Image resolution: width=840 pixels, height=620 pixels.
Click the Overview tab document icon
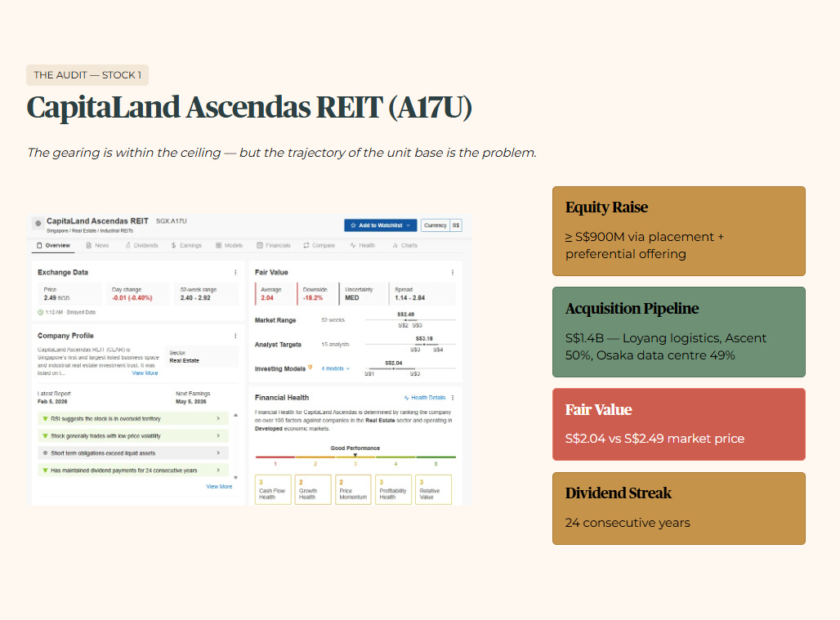coord(39,245)
